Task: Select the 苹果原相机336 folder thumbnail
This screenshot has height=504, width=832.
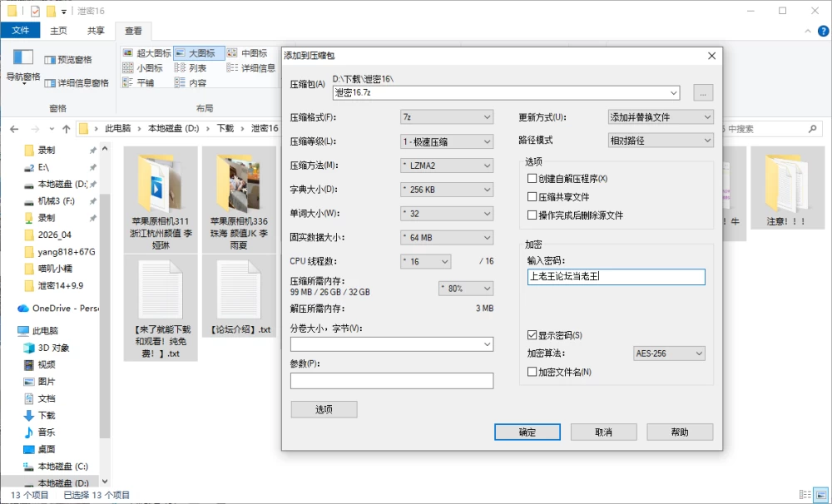Action: (239, 200)
